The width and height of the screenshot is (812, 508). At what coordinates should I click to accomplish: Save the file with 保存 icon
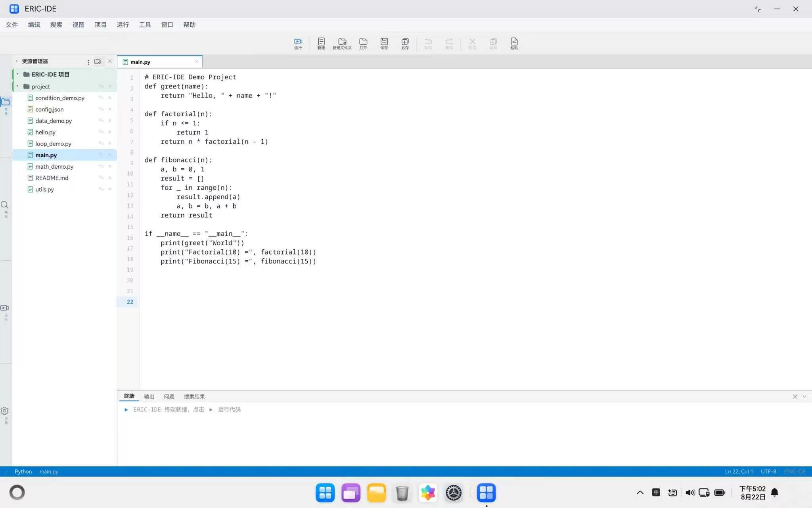click(384, 43)
